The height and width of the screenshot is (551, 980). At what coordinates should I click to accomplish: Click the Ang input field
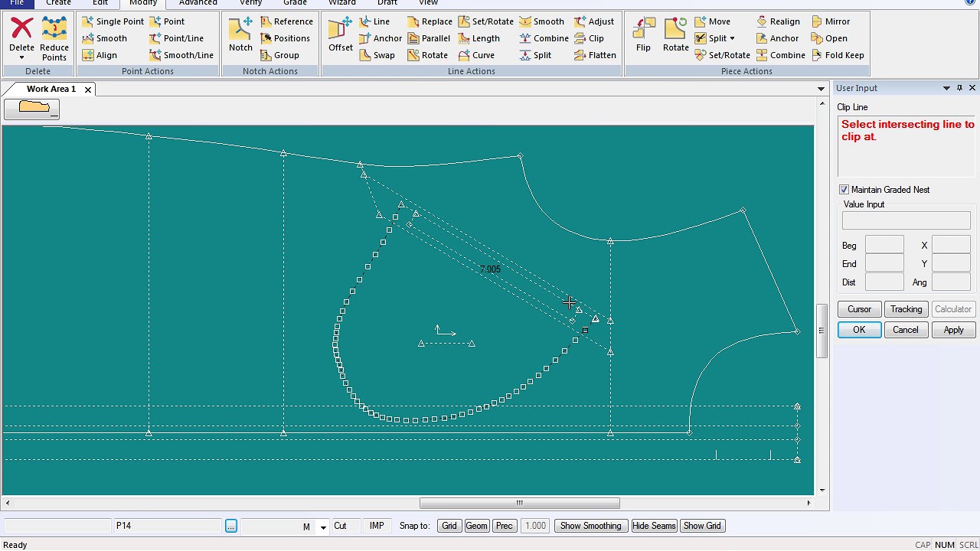click(951, 282)
